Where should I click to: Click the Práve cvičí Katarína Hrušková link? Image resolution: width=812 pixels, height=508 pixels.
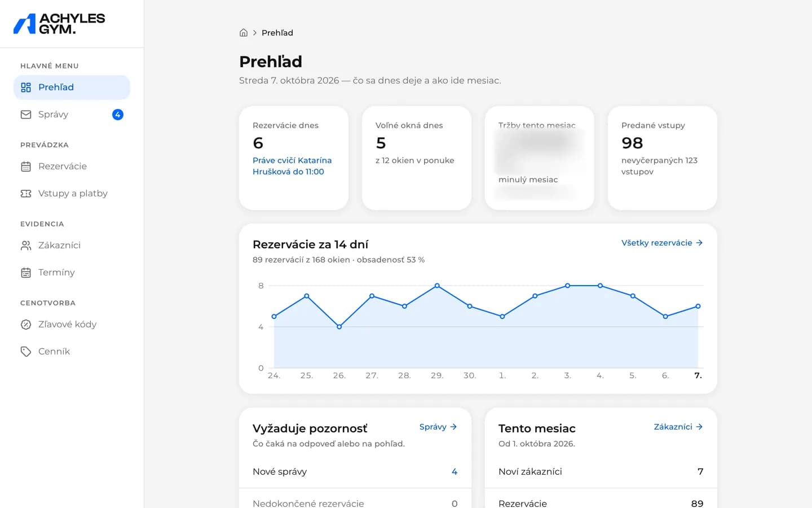click(292, 166)
